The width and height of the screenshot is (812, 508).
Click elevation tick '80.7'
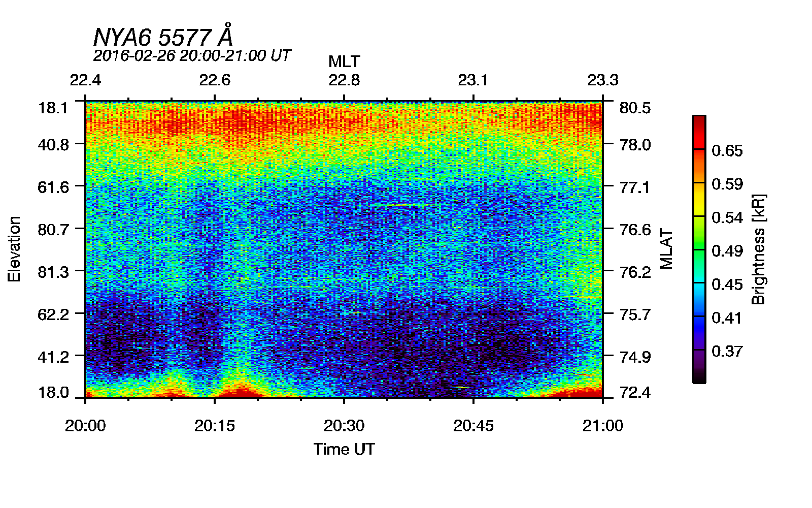(x=53, y=230)
